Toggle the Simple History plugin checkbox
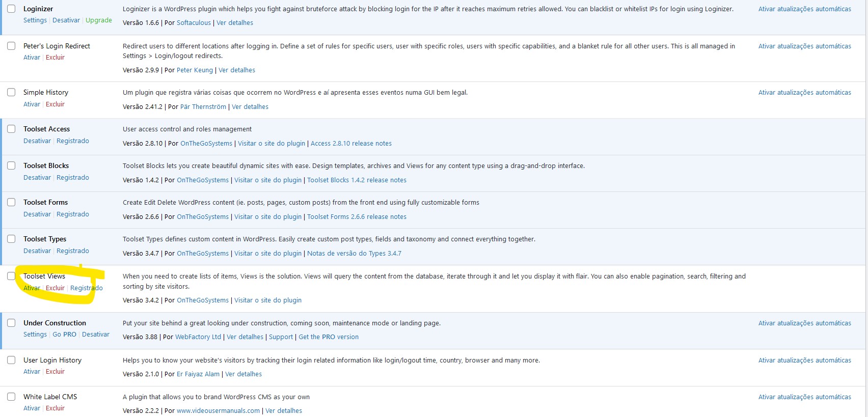Image resolution: width=868 pixels, height=417 pixels. [x=11, y=92]
